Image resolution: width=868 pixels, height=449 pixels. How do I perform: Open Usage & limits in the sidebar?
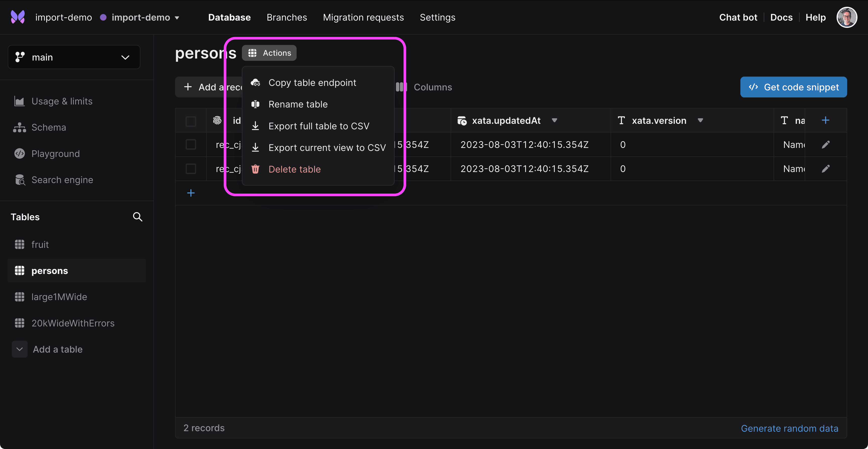(x=62, y=101)
